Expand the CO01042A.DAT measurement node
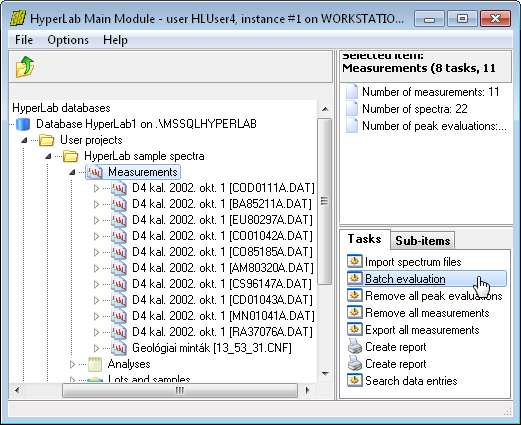 [96, 236]
